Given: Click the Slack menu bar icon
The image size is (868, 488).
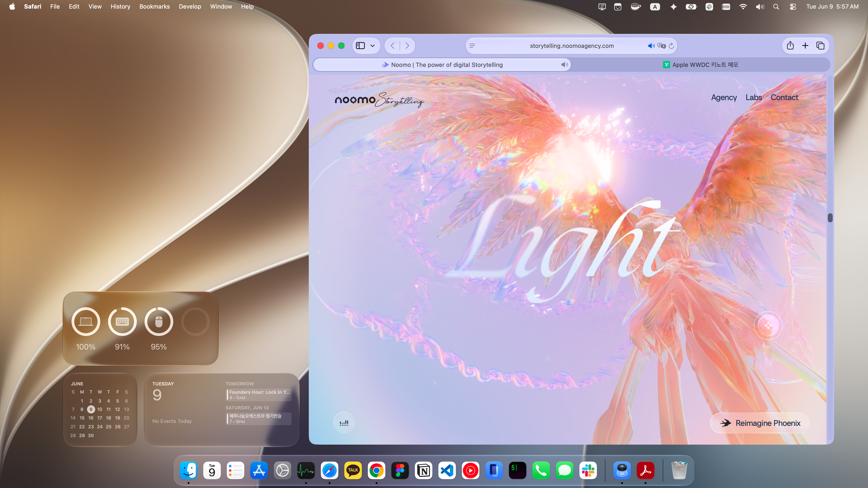Looking at the screenshot, I should tap(709, 7).
